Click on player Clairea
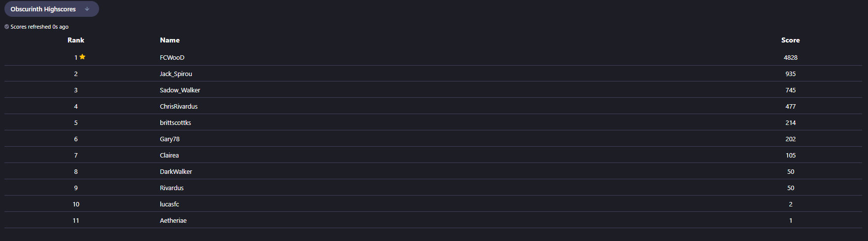 click(169, 155)
